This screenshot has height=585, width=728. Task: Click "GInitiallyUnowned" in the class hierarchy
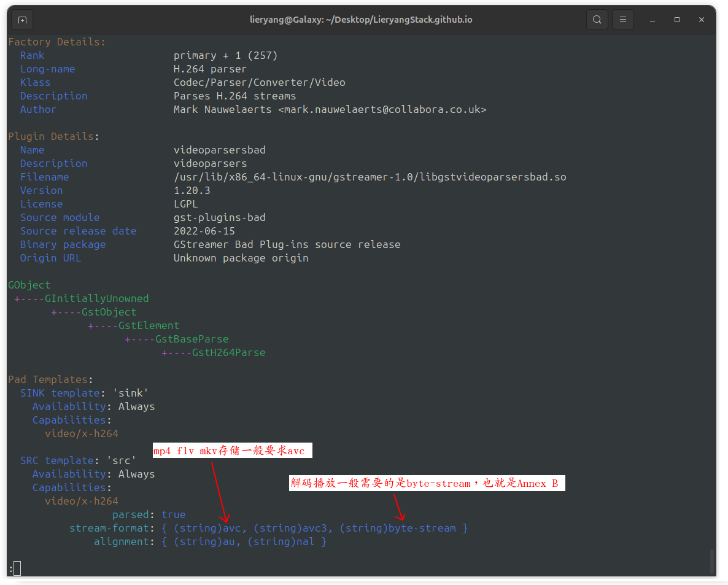[96, 298]
